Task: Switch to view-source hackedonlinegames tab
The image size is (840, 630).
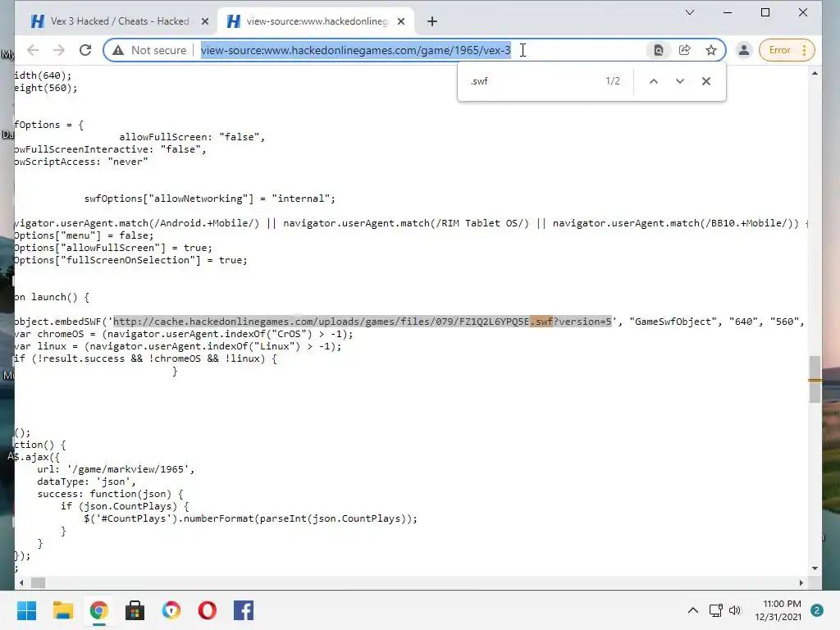Action: point(316,21)
